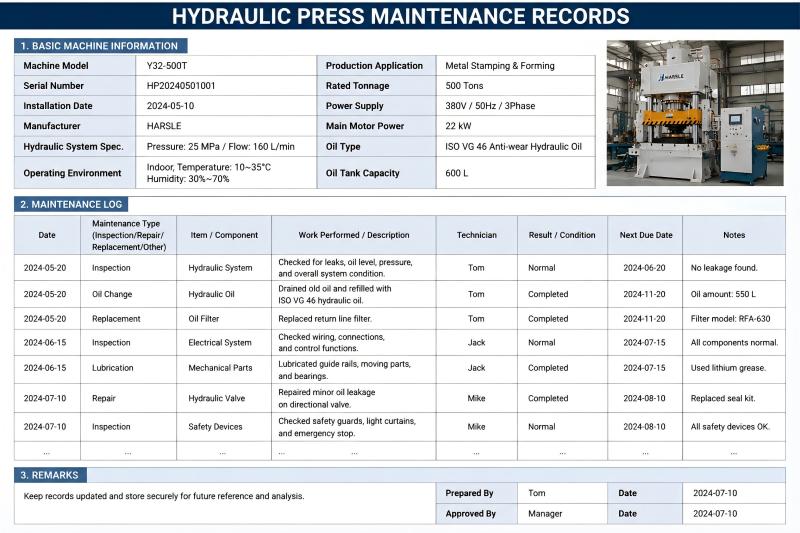Select the 'Manager' approver name
This screenshot has height=533, width=800.
(545, 514)
